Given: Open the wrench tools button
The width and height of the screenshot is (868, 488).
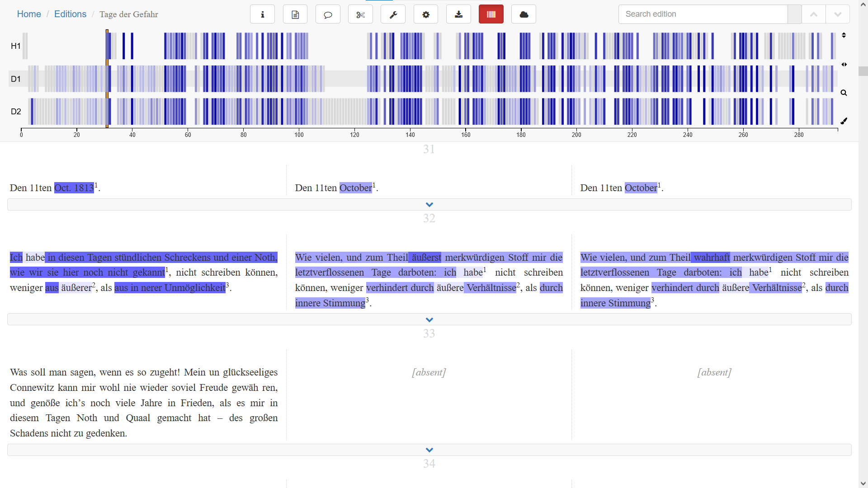Looking at the screenshot, I should 393,14.
